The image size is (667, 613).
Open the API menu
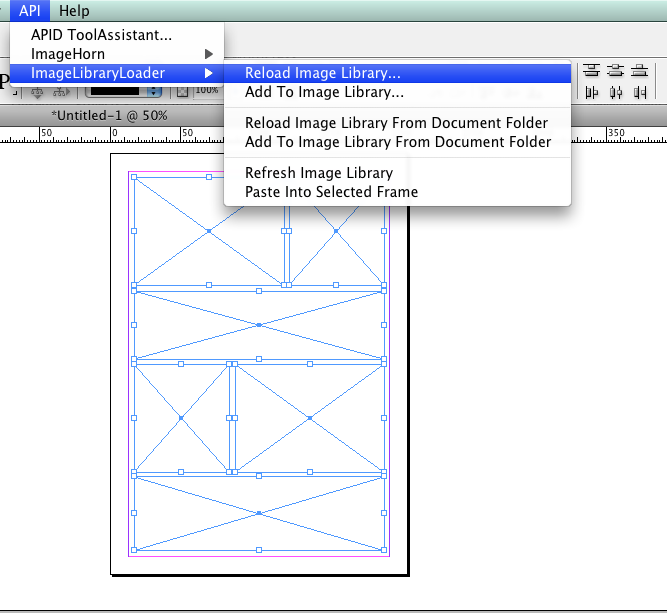[28, 11]
